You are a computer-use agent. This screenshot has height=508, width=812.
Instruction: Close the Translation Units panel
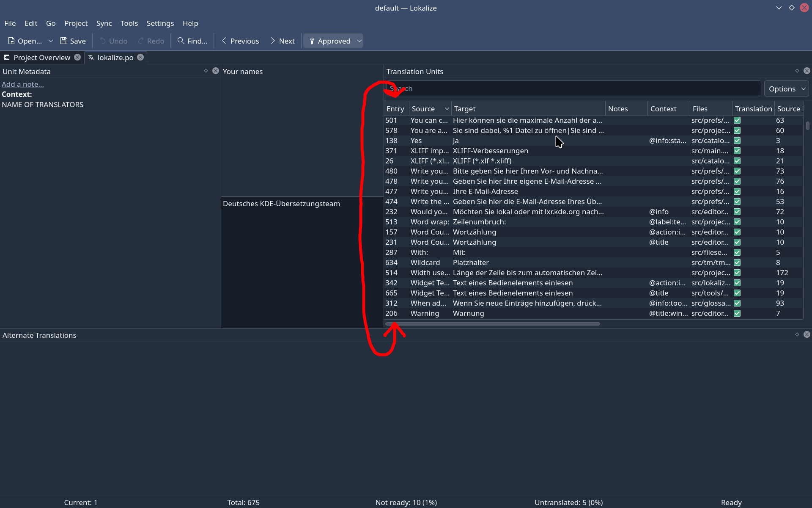tap(807, 71)
